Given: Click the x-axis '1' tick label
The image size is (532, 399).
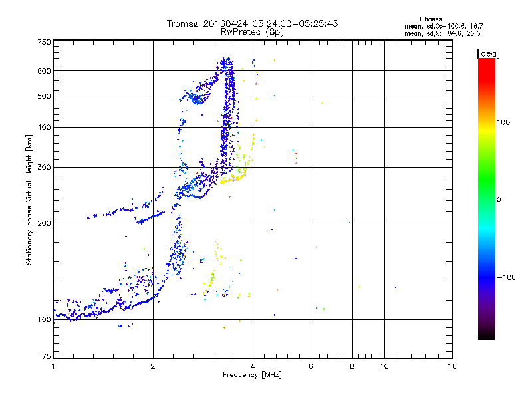Looking at the screenshot, I should pyautogui.click(x=53, y=366).
